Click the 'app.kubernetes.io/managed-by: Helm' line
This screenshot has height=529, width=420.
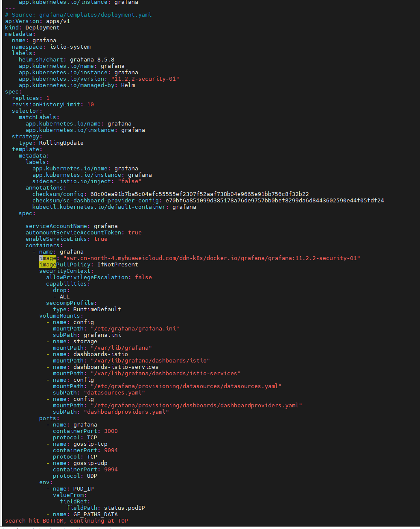[x=77, y=85]
